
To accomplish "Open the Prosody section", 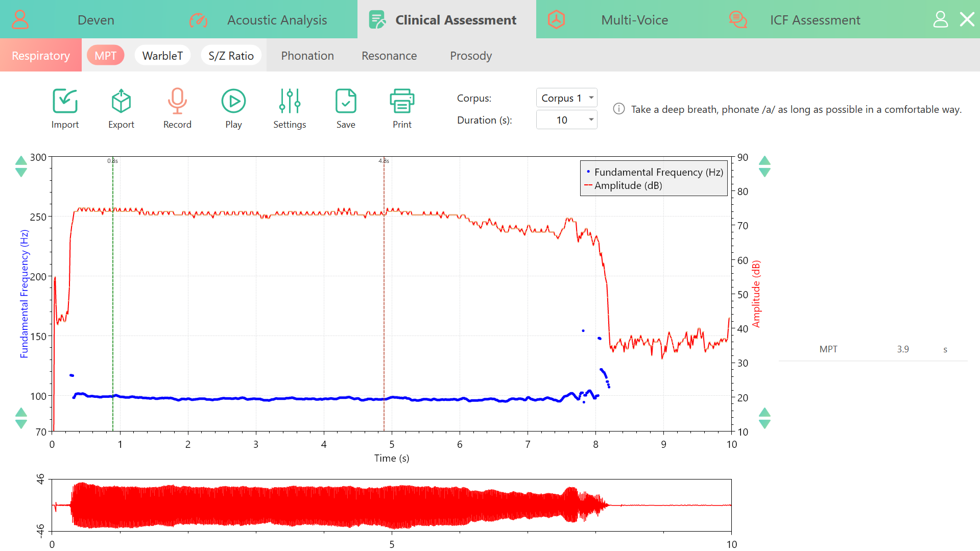I will [x=471, y=55].
